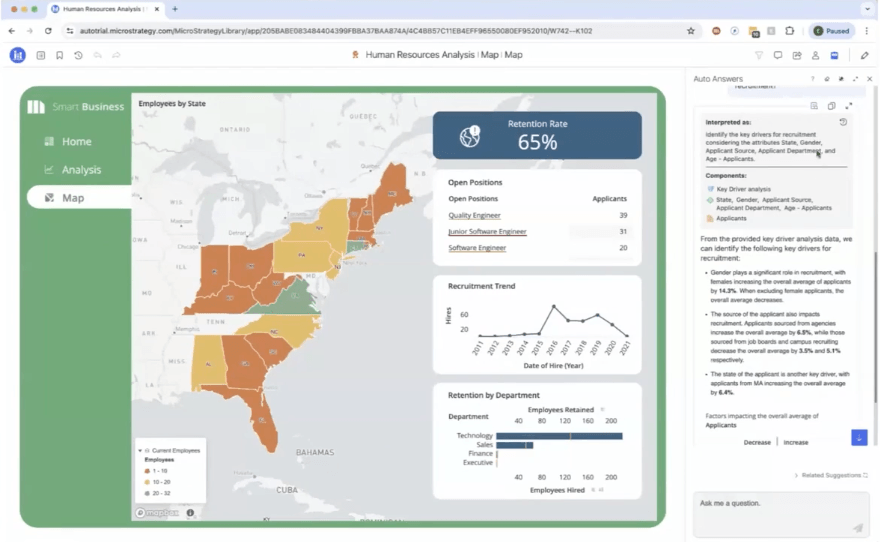Open the Junior Software Engineer link
The width and height of the screenshot is (880, 542).
[487, 231]
